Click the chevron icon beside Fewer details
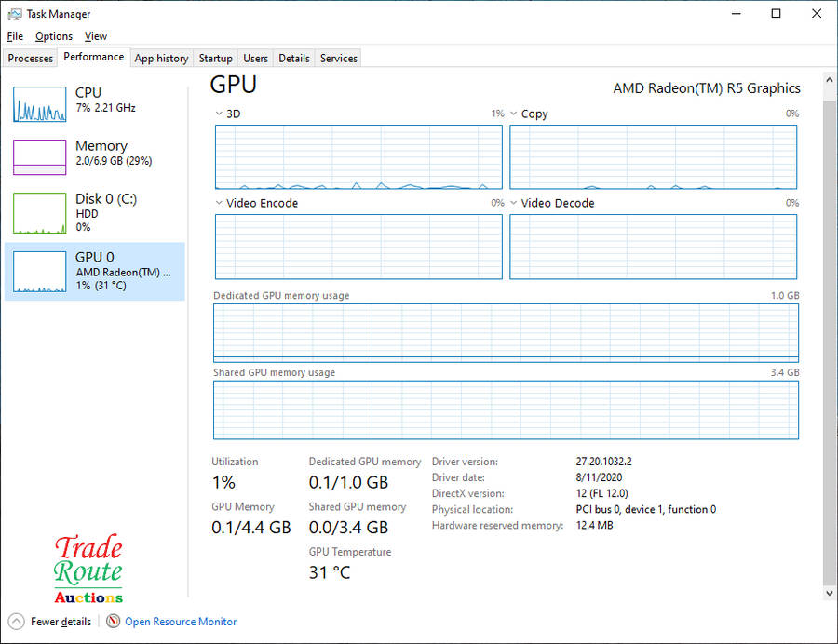Viewport: 838px width, 644px height. [14, 621]
